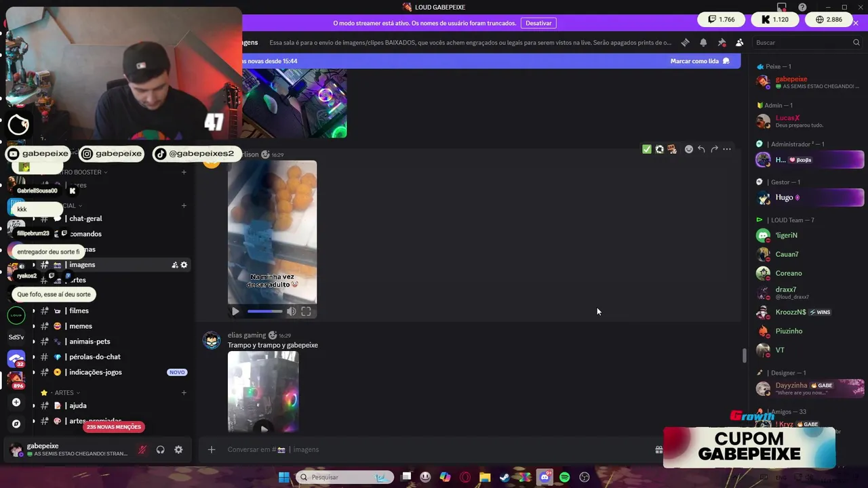Image resolution: width=868 pixels, height=488 pixels.
Task: Open Spotify from the taskbar
Action: click(x=564, y=477)
